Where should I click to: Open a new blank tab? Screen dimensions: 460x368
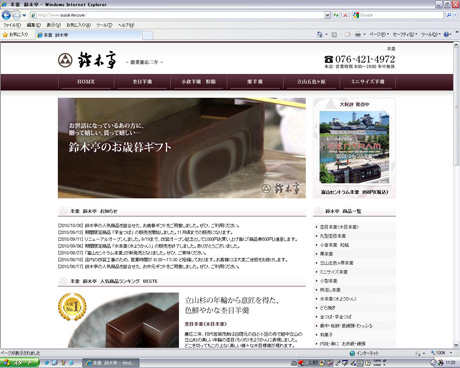coord(148,35)
